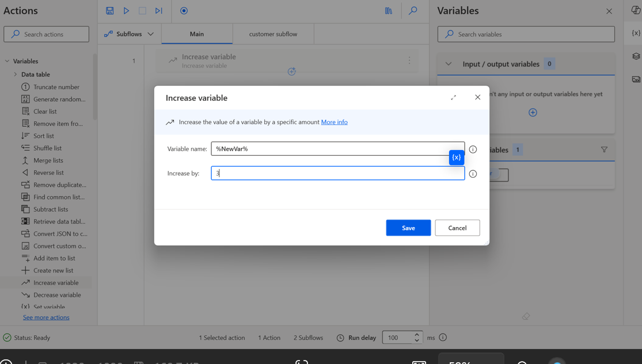Image resolution: width=642 pixels, height=364 pixels.
Task: Switch to the Main tab
Action: click(197, 34)
